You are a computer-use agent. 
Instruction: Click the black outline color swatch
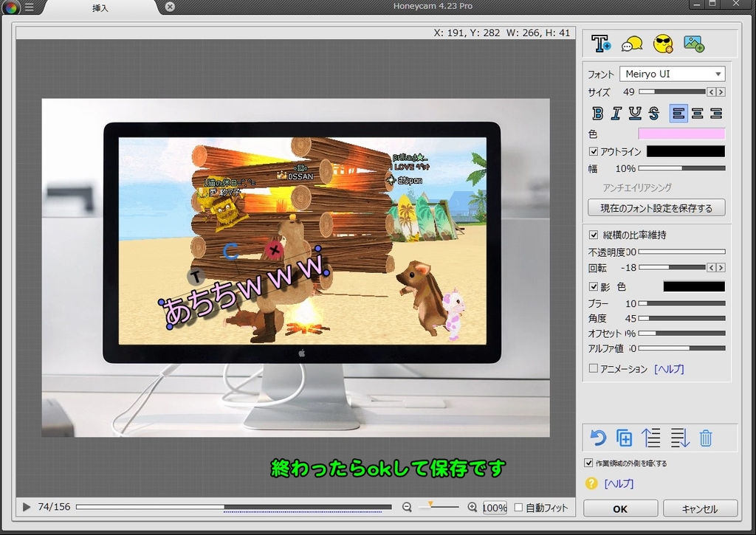click(686, 151)
